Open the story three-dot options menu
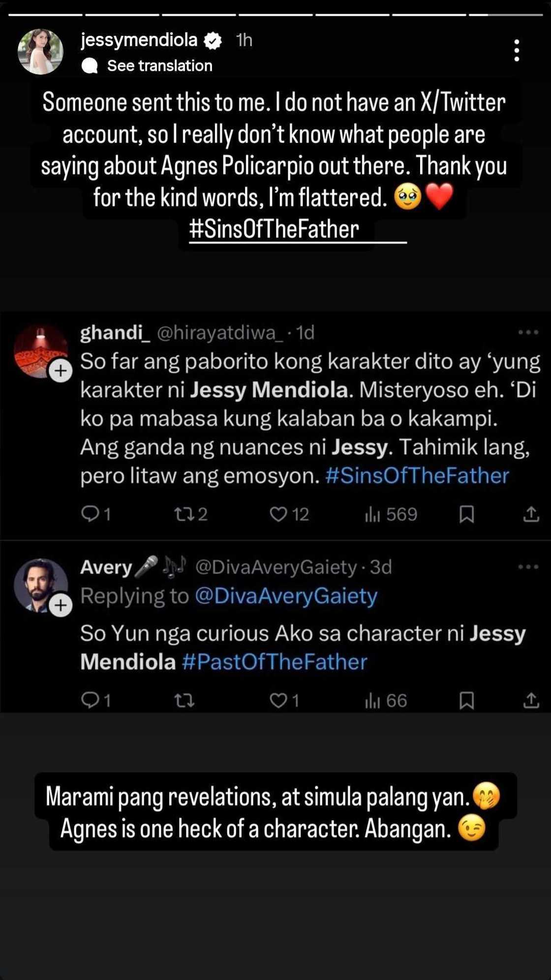The image size is (551, 980). pos(516,51)
